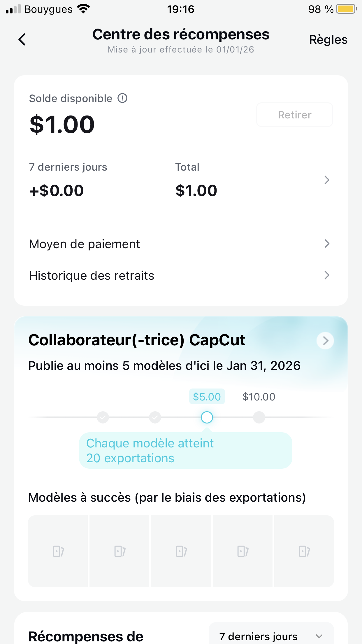Tap the fifth empty template slot
The image size is (362, 644).
tap(304, 551)
